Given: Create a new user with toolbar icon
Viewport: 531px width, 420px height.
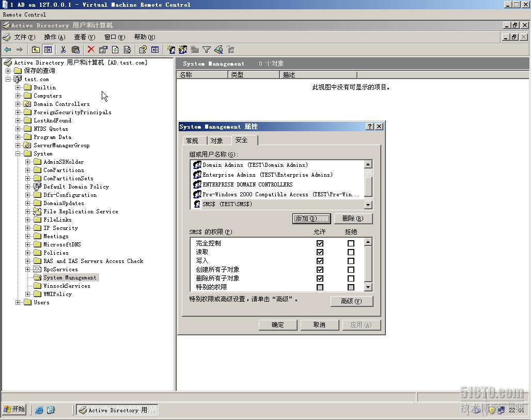Looking at the screenshot, I should (x=171, y=50).
